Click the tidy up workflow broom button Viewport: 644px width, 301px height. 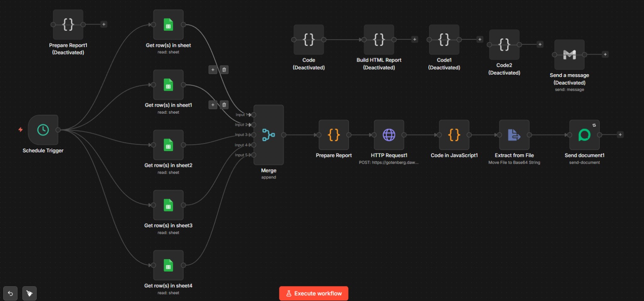tap(29, 293)
